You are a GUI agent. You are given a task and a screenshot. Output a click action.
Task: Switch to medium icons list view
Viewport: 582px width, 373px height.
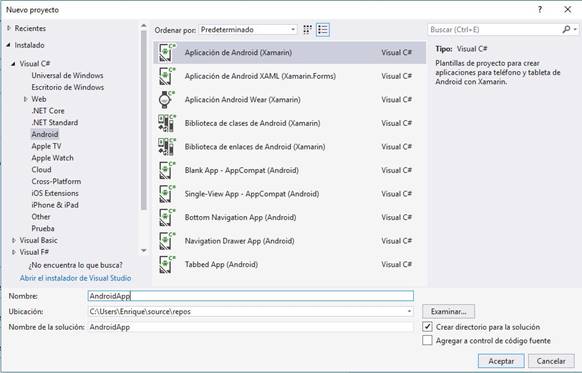click(323, 30)
